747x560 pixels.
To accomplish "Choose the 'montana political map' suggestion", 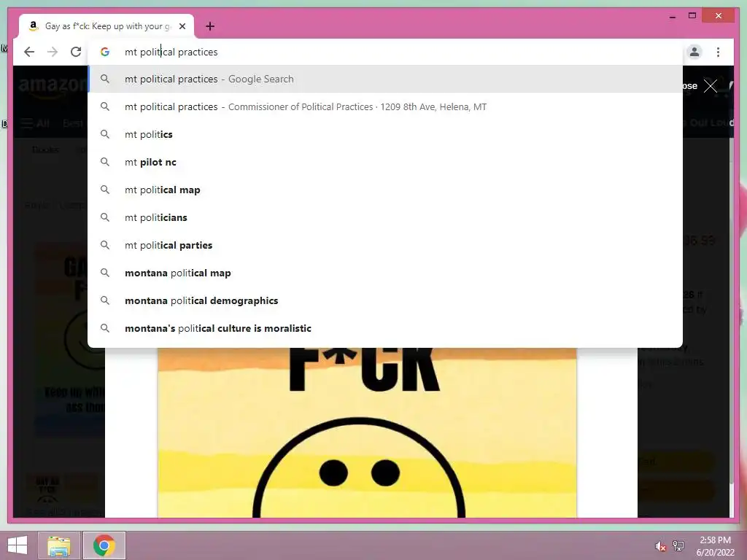I will [385, 273].
